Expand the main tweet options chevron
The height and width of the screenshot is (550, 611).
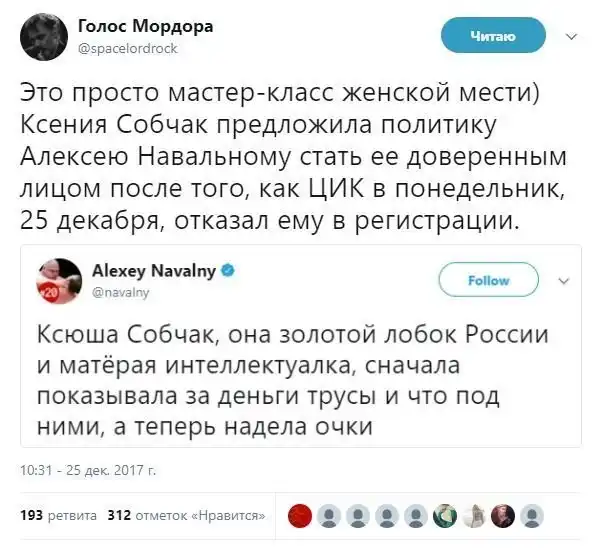[x=571, y=37]
